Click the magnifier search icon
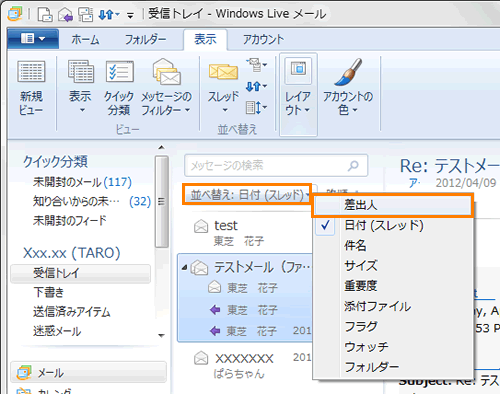 (x=353, y=165)
